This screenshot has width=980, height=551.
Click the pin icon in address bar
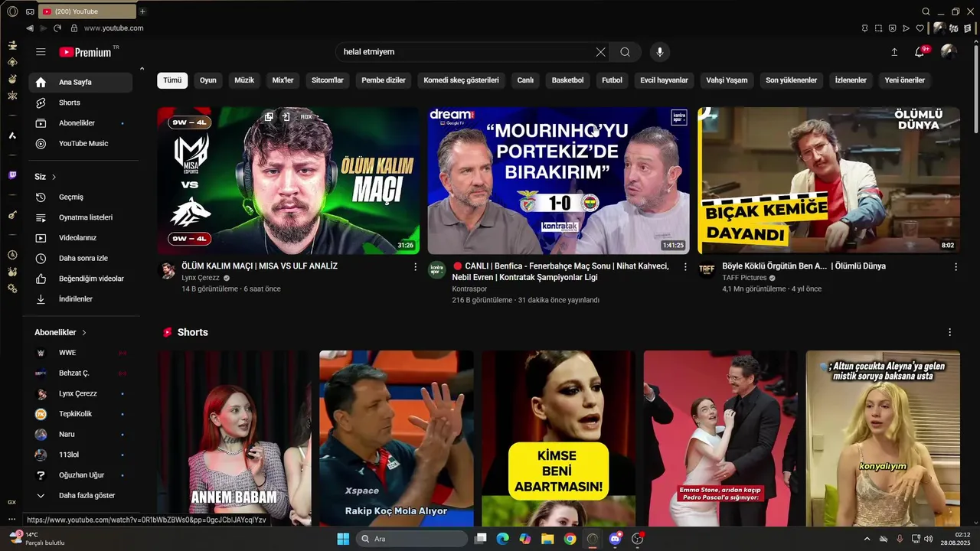pos(864,28)
